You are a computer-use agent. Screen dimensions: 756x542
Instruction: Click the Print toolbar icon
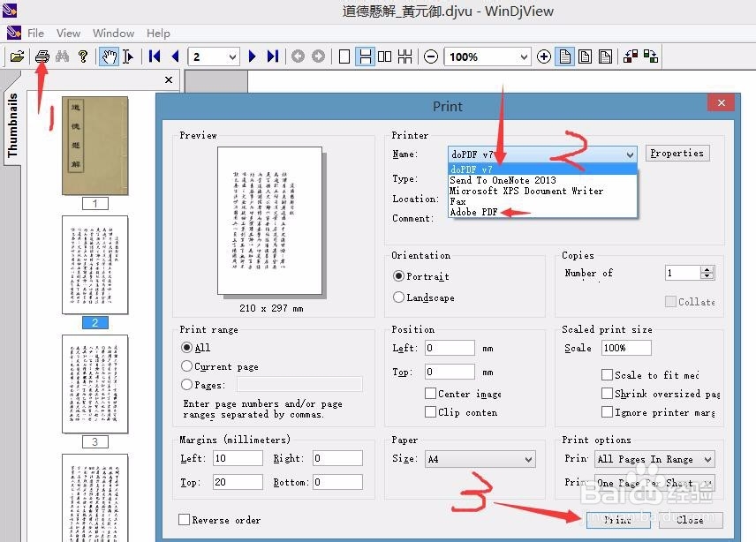(42, 56)
